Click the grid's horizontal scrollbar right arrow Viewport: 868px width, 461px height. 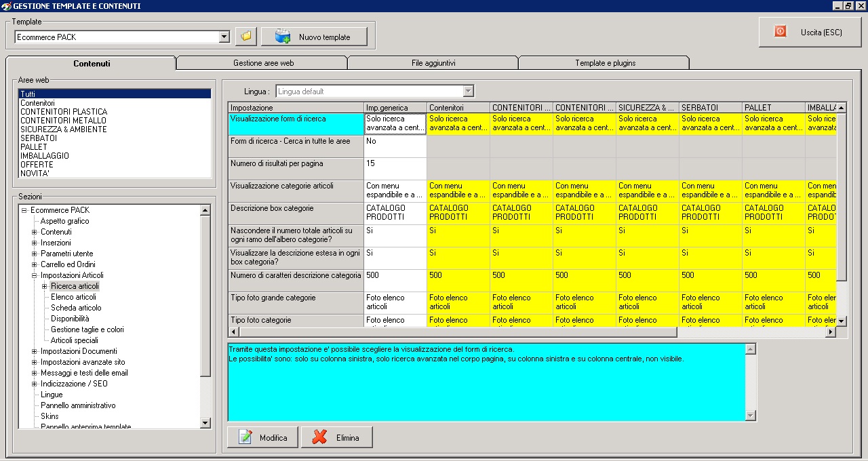point(830,332)
